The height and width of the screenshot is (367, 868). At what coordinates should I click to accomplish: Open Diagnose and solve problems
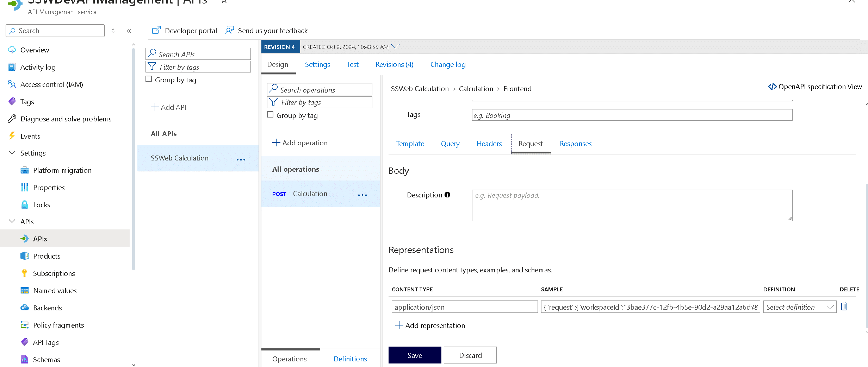pos(66,119)
